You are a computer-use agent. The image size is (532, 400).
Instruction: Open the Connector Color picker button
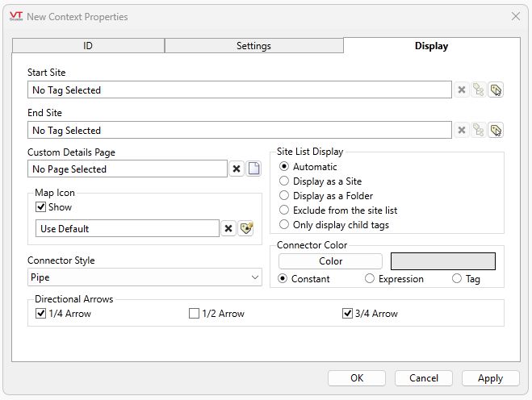[330, 261]
